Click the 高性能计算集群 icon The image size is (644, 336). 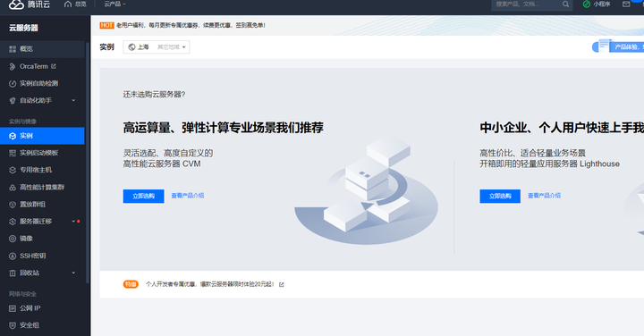coord(13,187)
